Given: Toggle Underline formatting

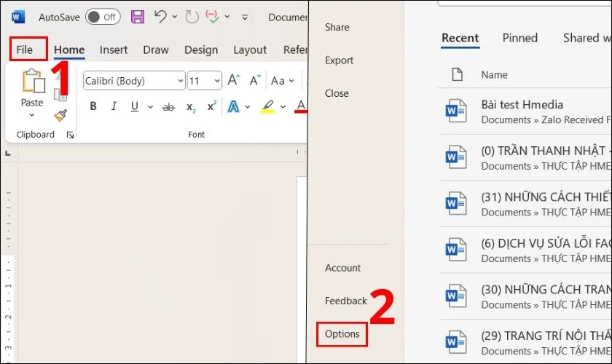Looking at the screenshot, I should tap(135, 106).
